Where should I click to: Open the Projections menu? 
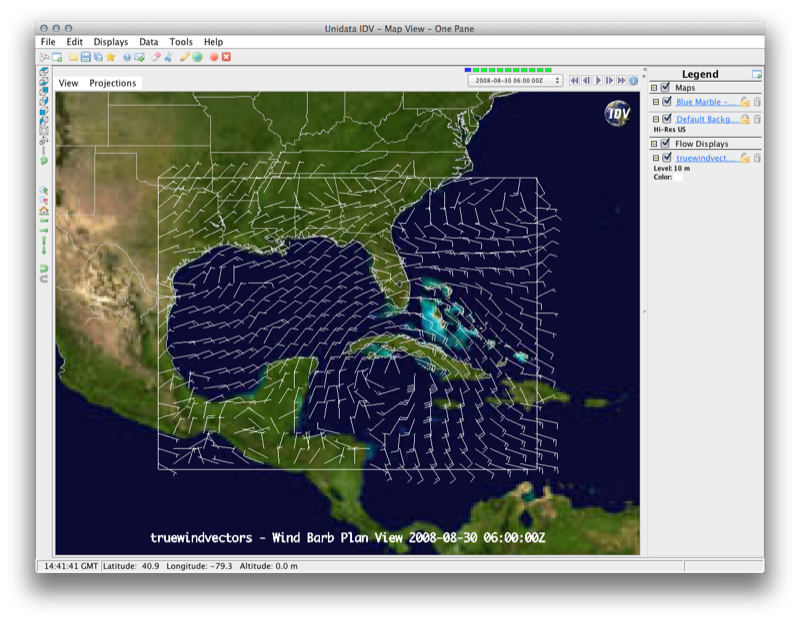[112, 83]
